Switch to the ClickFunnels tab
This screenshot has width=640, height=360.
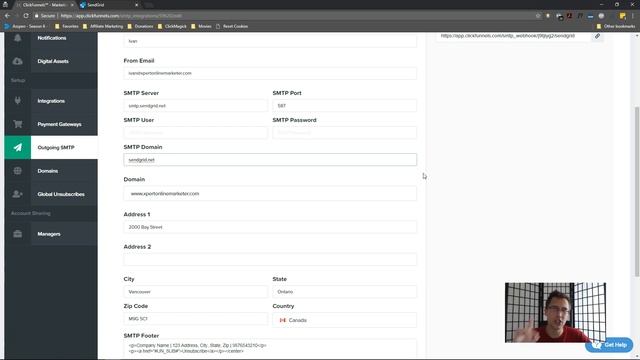point(44,5)
